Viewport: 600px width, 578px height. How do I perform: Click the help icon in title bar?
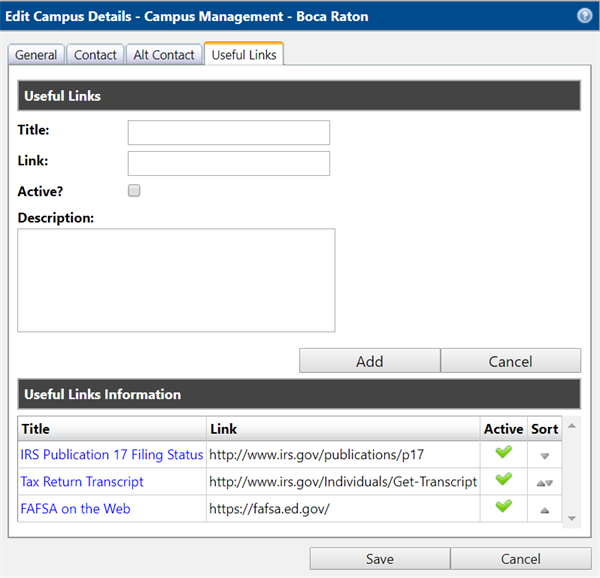[584, 16]
